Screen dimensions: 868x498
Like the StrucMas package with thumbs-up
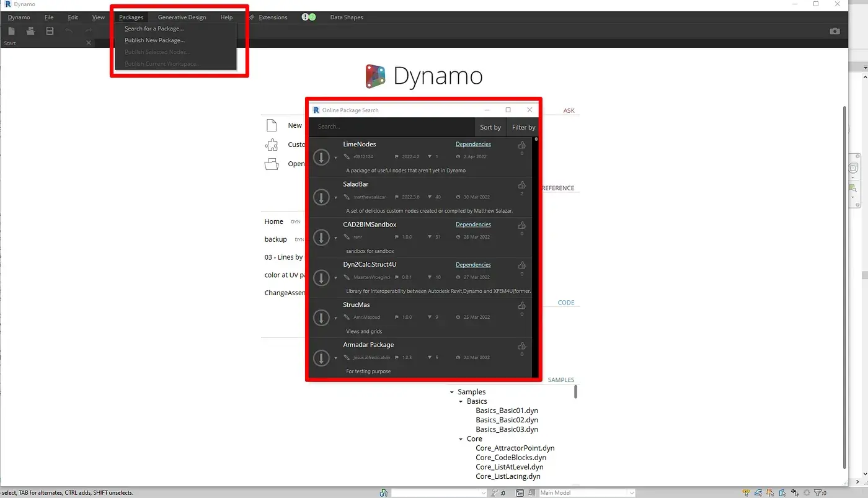522,305
